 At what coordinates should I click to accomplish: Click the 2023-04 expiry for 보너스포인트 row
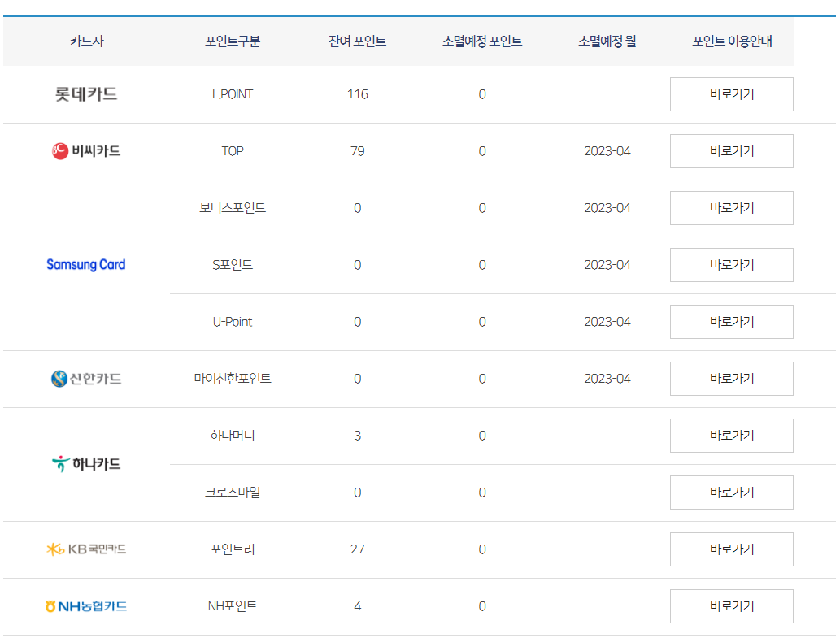tap(607, 208)
